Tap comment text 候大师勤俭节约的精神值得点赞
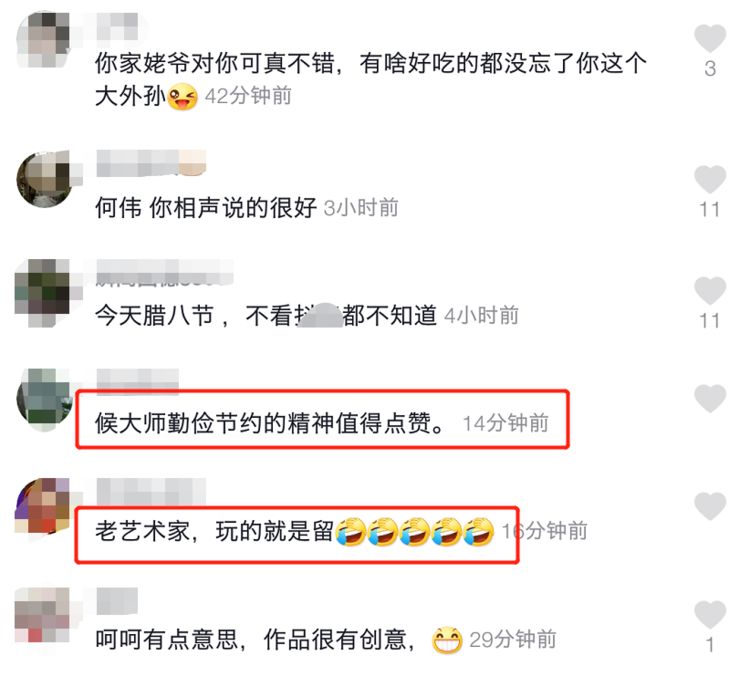This screenshot has height=687, width=750. (x=270, y=423)
